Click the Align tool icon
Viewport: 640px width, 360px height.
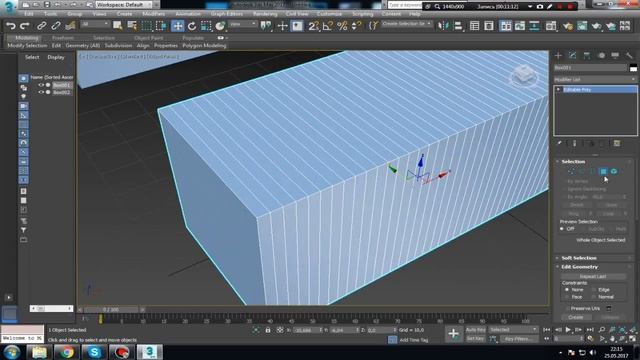[x=458, y=26]
